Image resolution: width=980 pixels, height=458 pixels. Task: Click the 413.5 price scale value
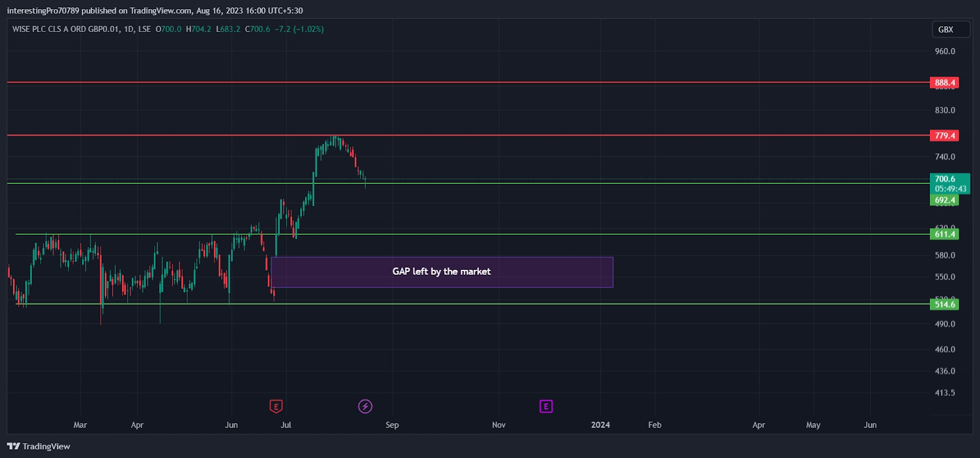point(944,392)
